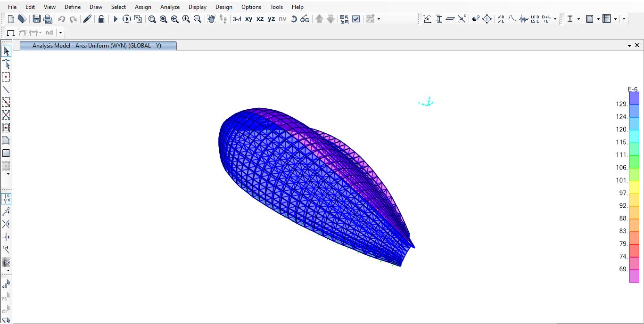Toggle snap to perpendicular projections
The height and width of the screenshot is (324, 644).
(x=6, y=237)
